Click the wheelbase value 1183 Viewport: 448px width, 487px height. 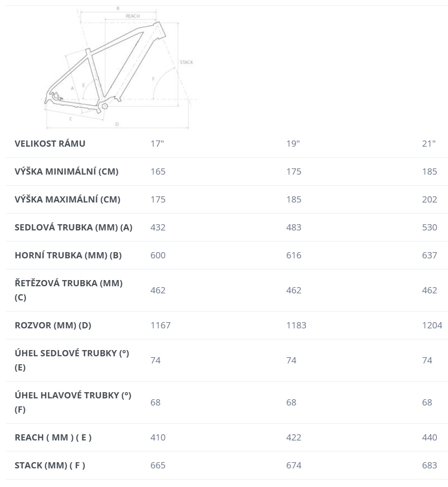296,325
